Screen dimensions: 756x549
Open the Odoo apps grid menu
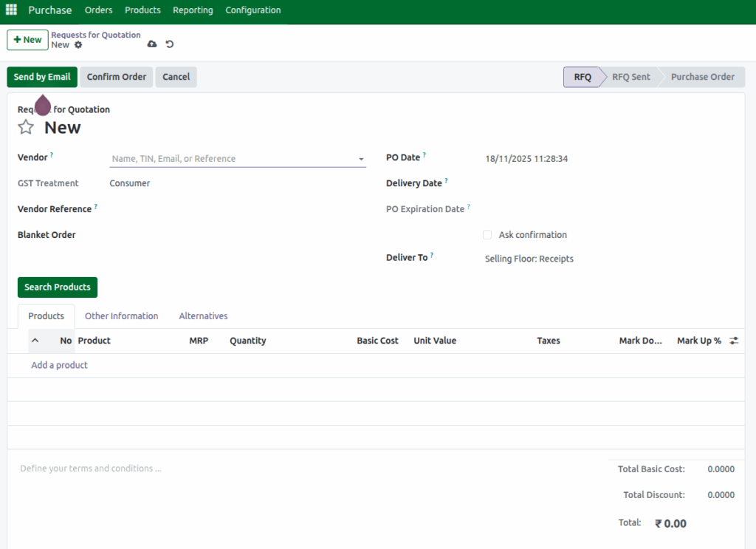11,10
